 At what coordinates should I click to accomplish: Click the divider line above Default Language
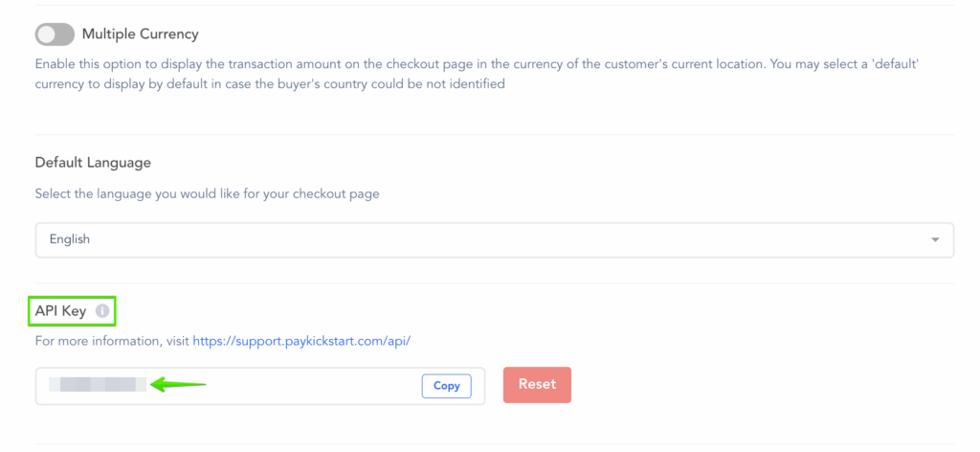coord(494,135)
